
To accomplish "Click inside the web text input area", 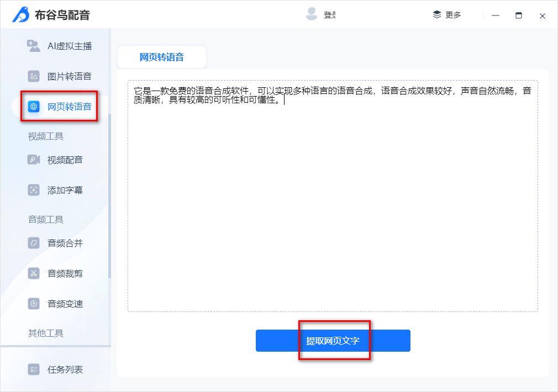I will pyautogui.click(x=333, y=210).
